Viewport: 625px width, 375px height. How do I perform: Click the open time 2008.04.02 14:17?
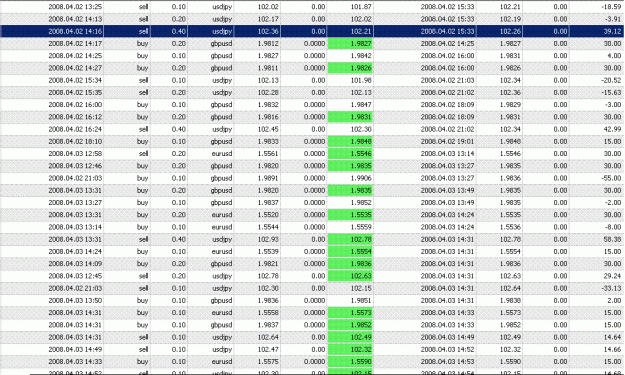point(75,43)
